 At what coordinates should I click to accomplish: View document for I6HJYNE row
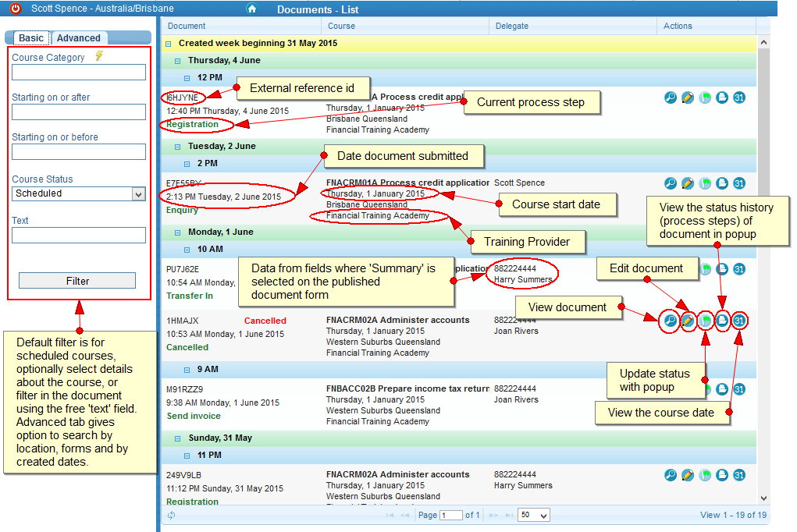pos(671,98)
